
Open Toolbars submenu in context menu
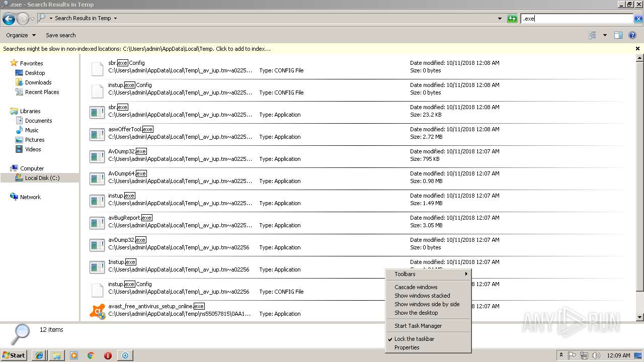click(428, 274)
